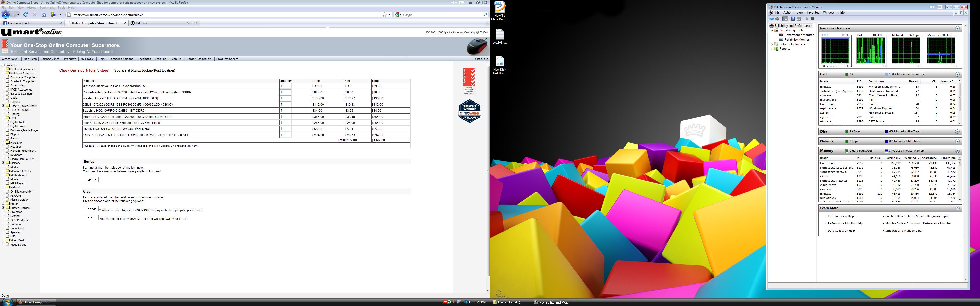Expand the Disk section panel
This screenshot has width=980, height=306.
pos(957,132)
